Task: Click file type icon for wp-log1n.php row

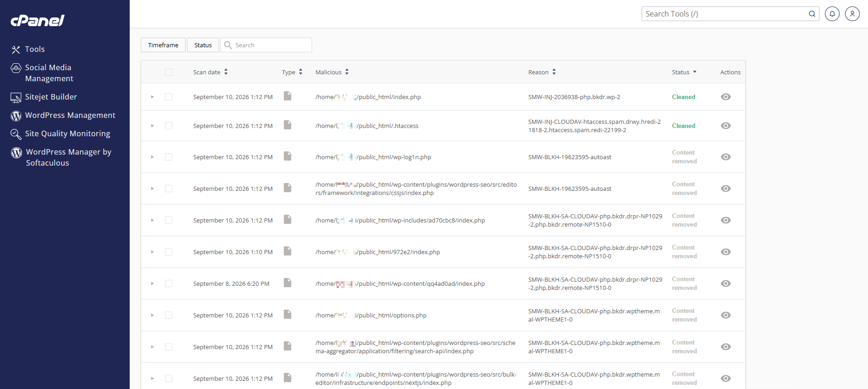Action: [x=287, y=156]
